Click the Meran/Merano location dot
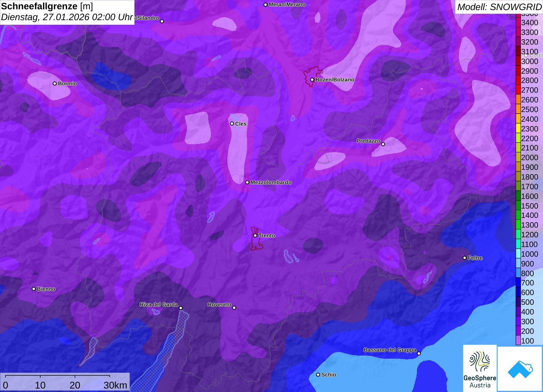Viewport: 543px width, 392px height. (x=266, y=5)
